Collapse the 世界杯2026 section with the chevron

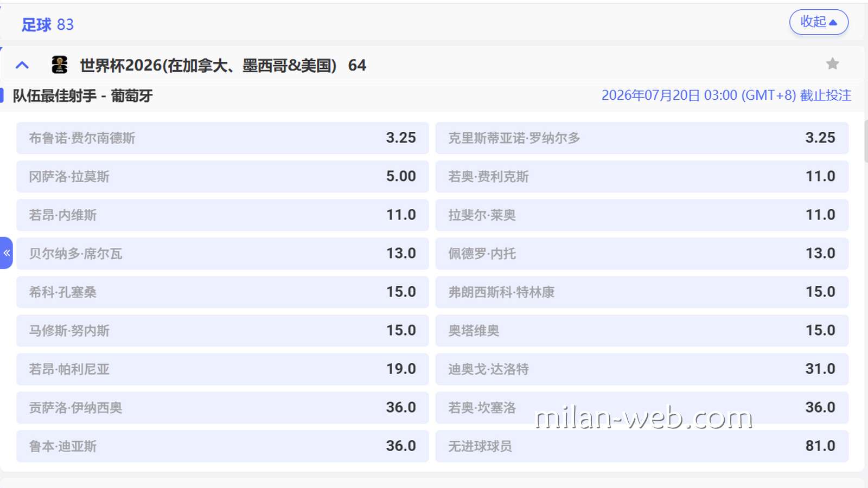22,66
